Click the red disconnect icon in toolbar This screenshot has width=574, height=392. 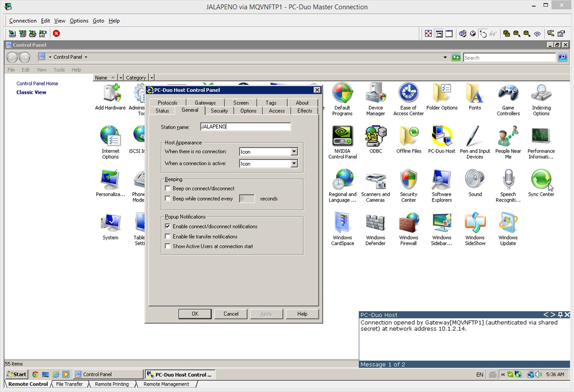point(56,33)
